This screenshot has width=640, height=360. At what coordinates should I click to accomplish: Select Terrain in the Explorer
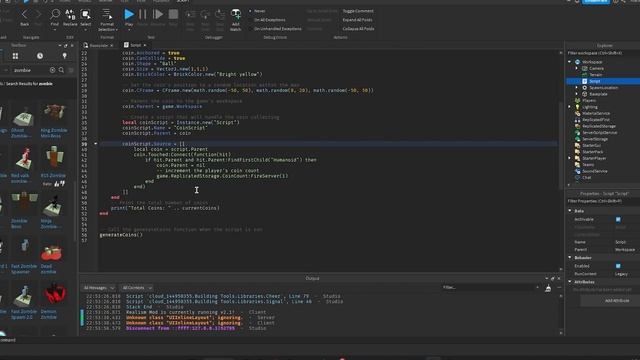tap(596, 75)
